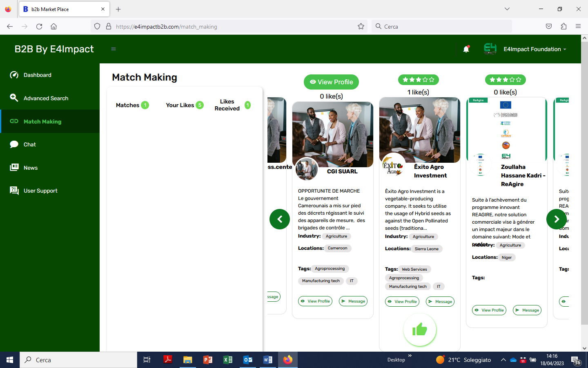Click the Sierra Leone location tag
The width and height of the screenshot is (588, 368).
(x=427, y=249)
